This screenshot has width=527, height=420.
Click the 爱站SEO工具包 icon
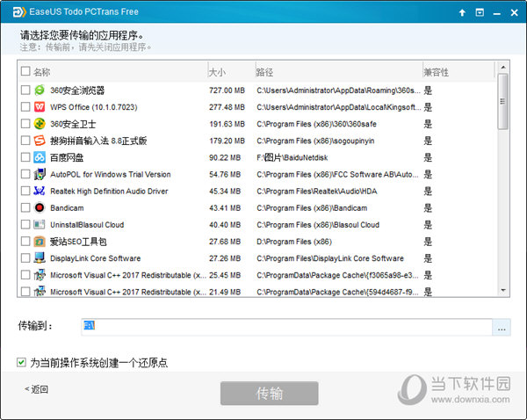coord(40,242)
